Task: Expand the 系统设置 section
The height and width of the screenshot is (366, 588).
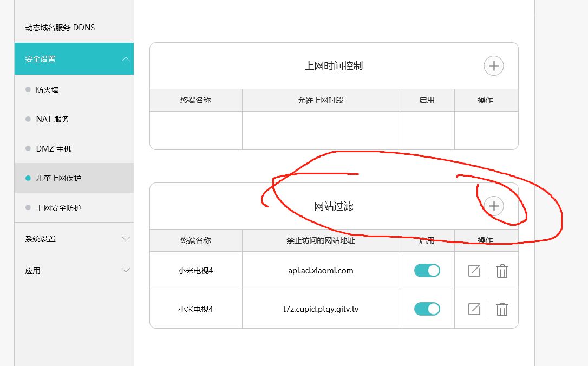Action: point(74,239)
